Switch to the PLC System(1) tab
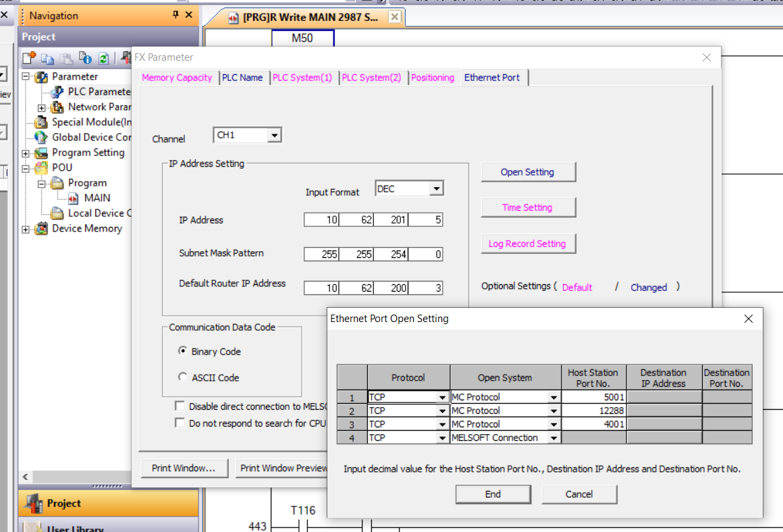783x532 pixels. [x=302, y=78]
